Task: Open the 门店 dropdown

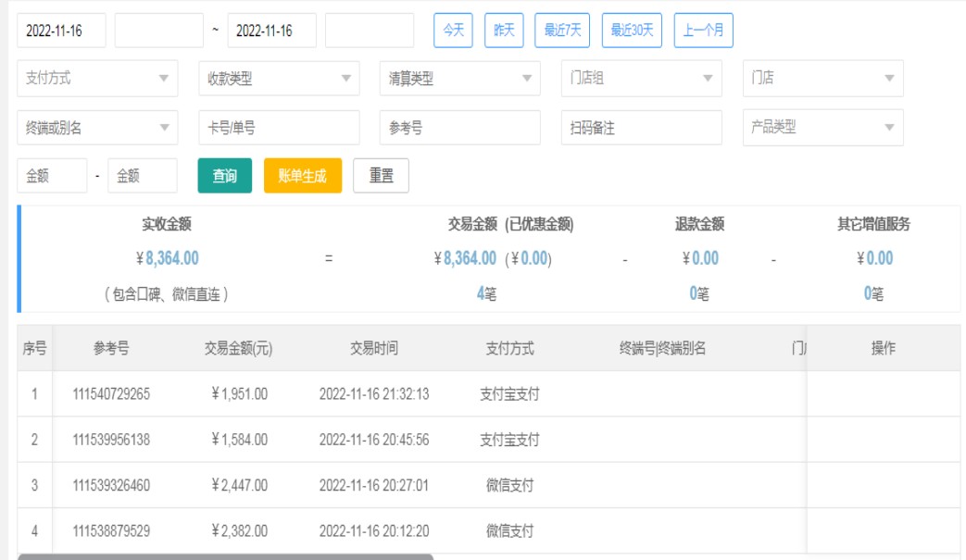Action: [822, 79]
